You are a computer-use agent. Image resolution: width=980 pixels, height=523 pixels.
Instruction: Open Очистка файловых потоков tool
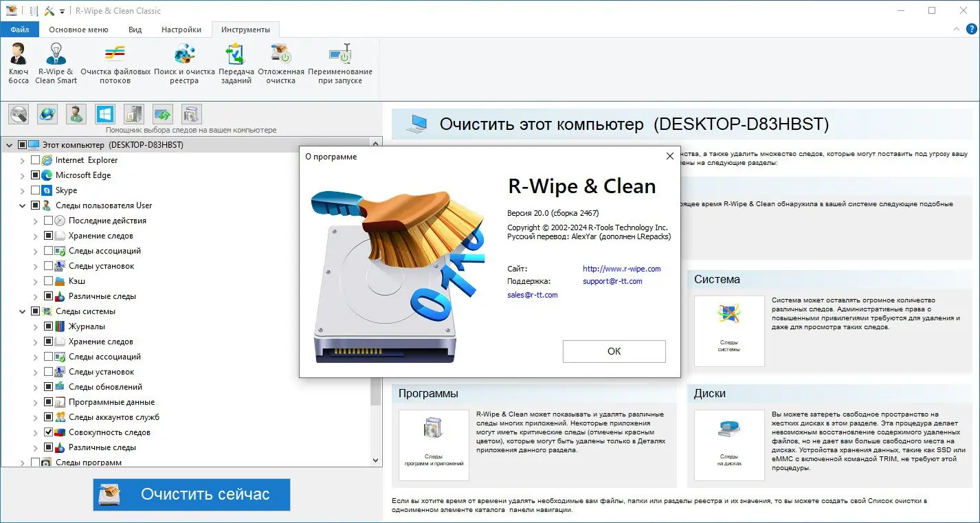click(x=115, y=63)
